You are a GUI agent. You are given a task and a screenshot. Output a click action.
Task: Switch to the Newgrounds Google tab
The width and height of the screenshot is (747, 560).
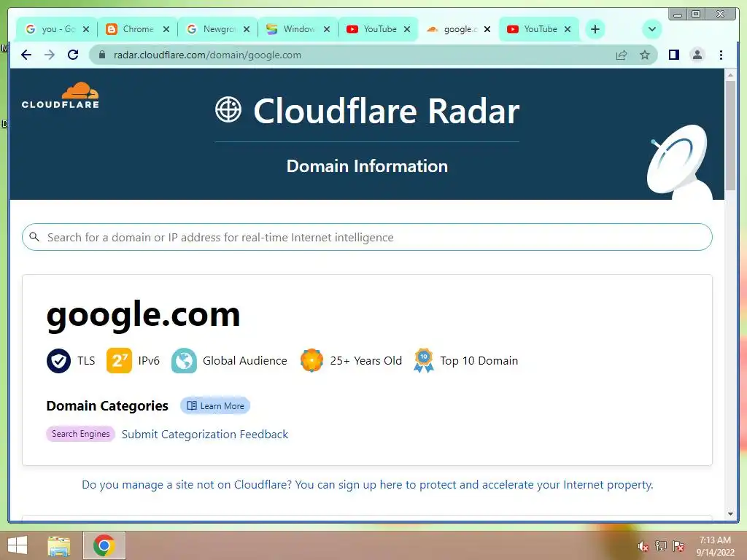(217, 29)
